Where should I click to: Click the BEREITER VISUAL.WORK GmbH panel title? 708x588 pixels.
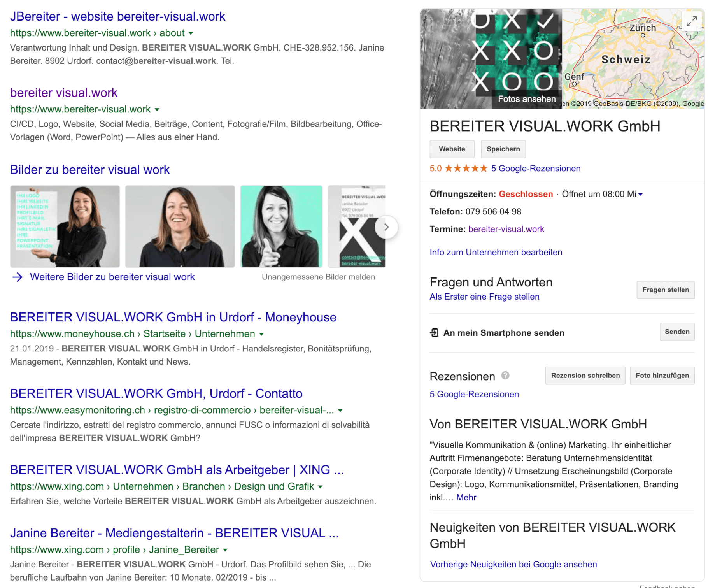point(545,126)
